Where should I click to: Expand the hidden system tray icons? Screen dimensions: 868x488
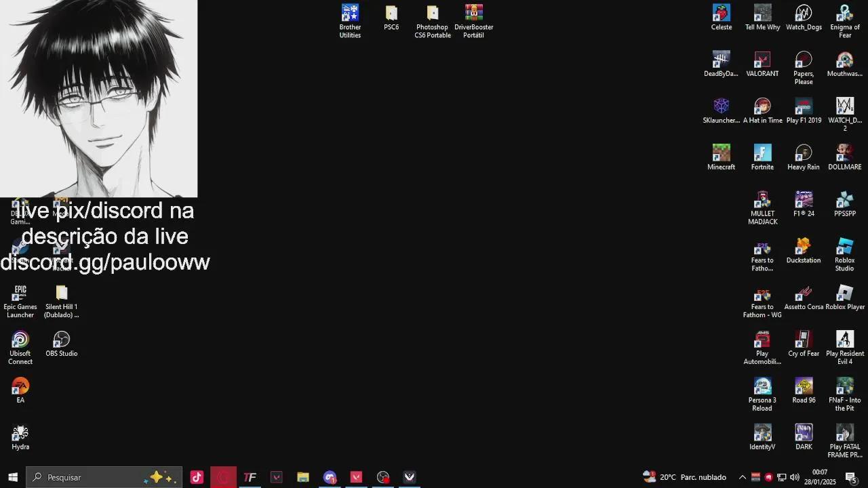[742, 477]
